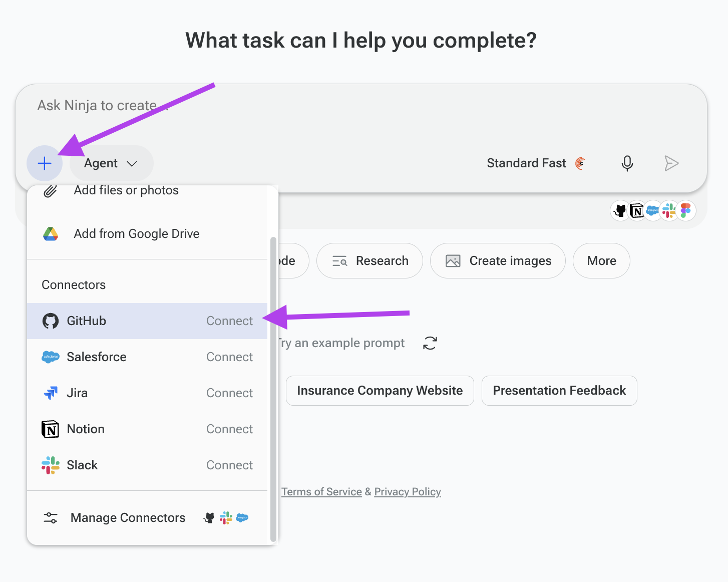Image resolution: width=728 pixels, height=582 pixels.
Task: Click the Connectors section heading
Action: (74, 285)
